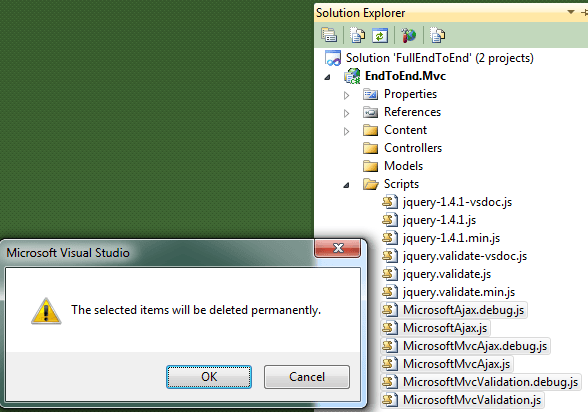Image resolution: width=588 pixels, height=412 pixels.
Task: Select jquery-1.4.1.min.js file name
Action: click(452, 238)
